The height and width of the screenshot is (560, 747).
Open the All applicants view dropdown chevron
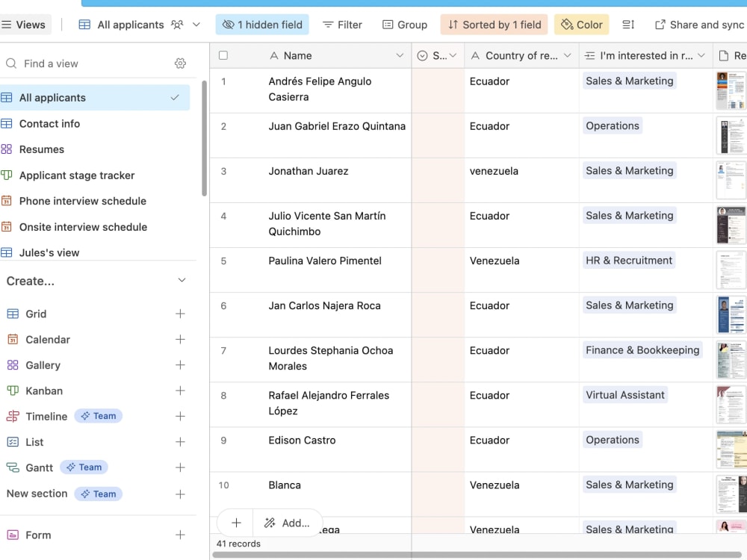coord(196,25)
